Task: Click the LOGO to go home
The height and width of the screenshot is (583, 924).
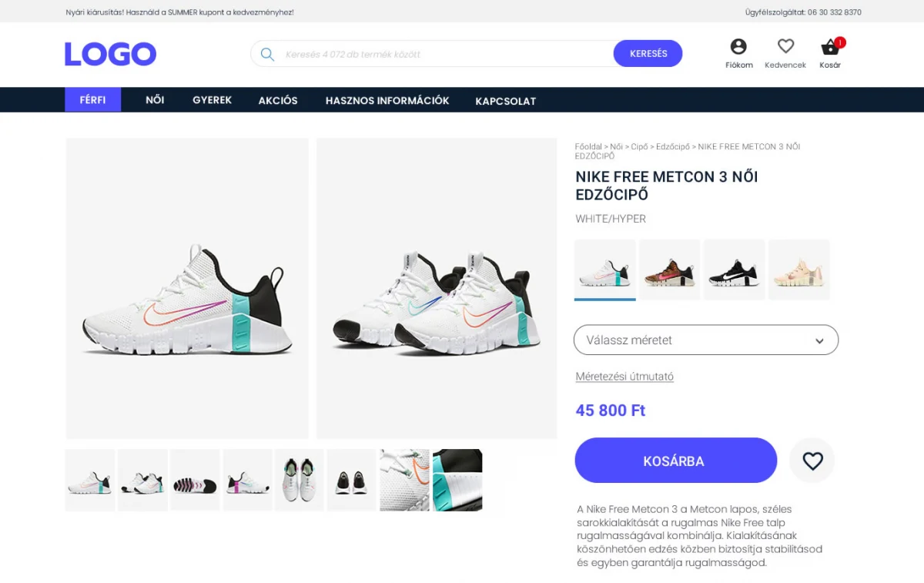Action: [x=110, y=54]
